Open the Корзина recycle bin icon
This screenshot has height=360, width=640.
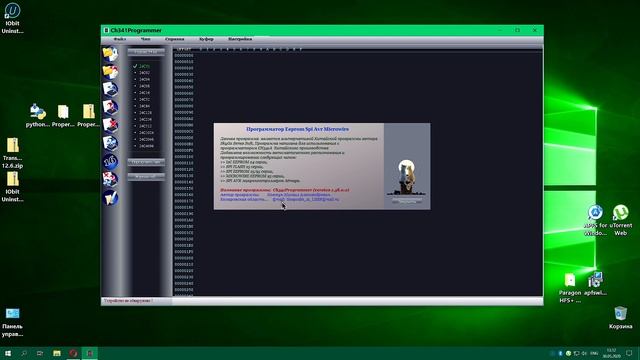[620, 318]
